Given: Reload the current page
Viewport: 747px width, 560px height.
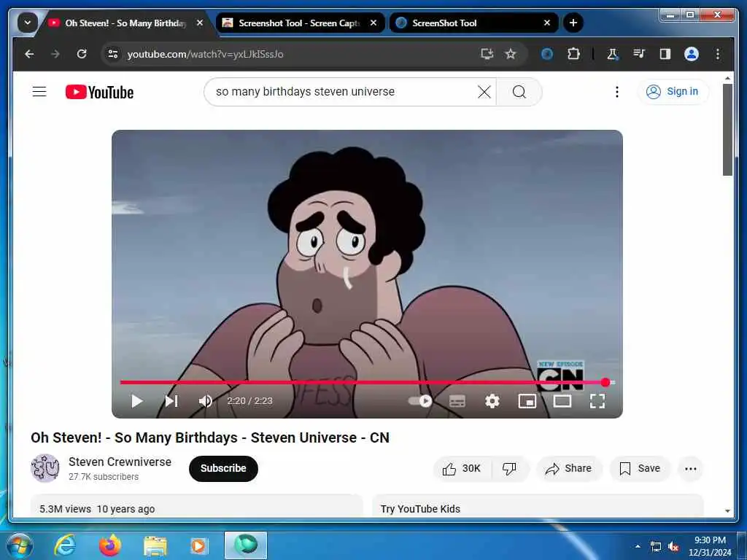Looking at the screenshot, I should click(x=82, y=54).
